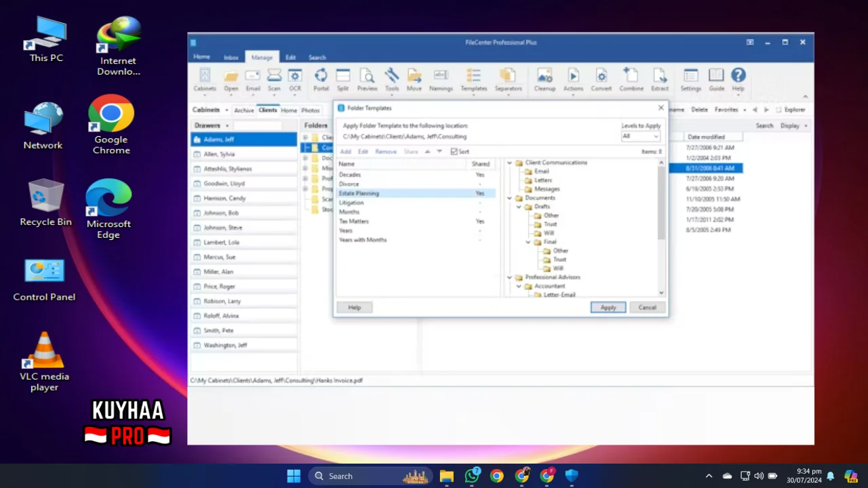Open the Recycle Bin desktop icon
This screenshot has width=868, height=488.
[45, 203]
